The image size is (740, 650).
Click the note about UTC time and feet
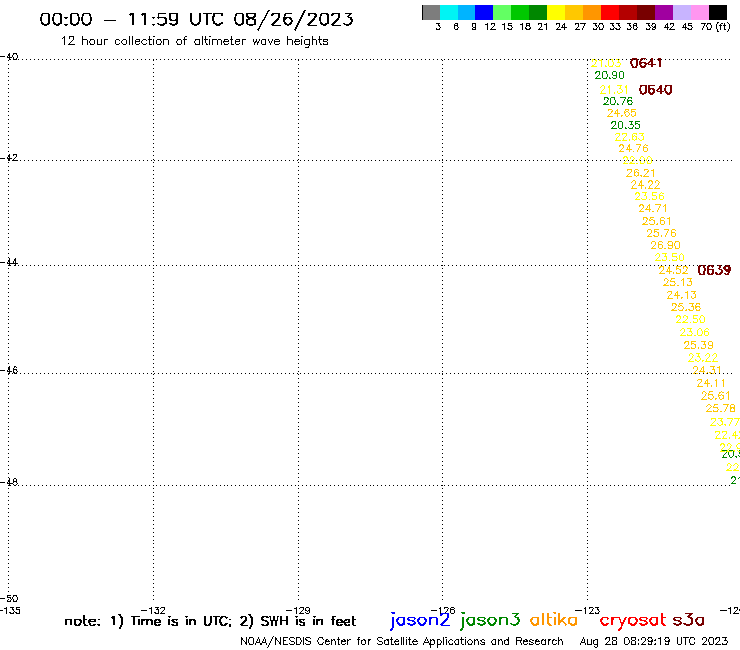[x=210, y=621]
